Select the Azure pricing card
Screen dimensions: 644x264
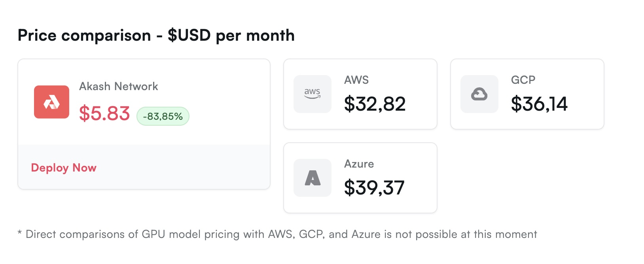[360, 178]
